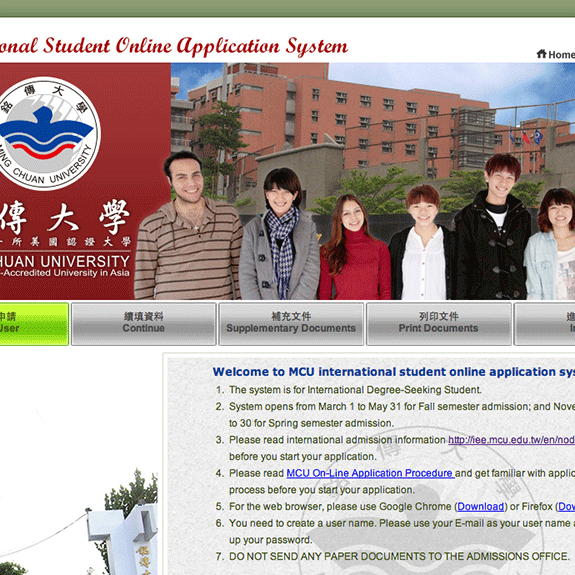Click the Google Chrome Download link

tap(480, 506)
